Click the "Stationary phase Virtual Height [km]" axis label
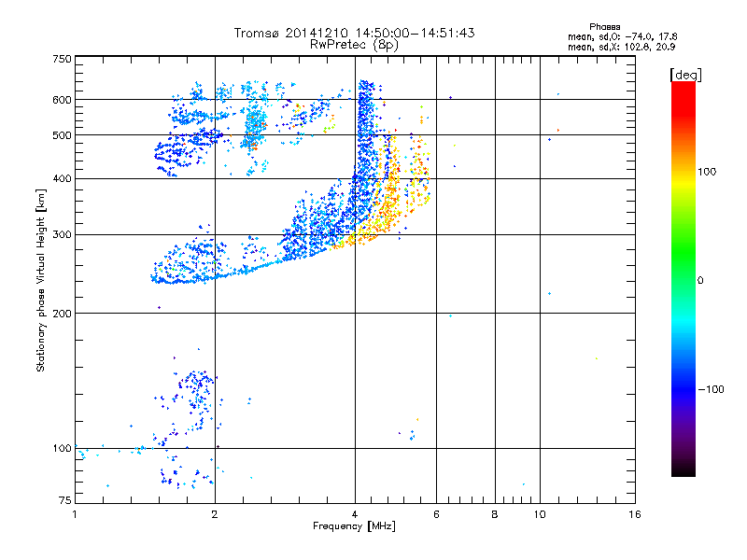Screen dimensions: 747x560 click(41, 280)
